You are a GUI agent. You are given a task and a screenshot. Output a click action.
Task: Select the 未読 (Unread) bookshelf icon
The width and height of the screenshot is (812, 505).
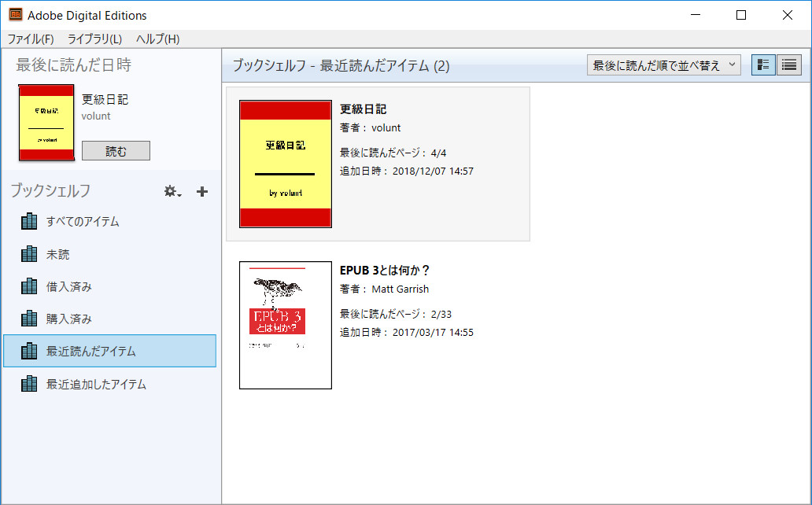click(x=29, y=253)
